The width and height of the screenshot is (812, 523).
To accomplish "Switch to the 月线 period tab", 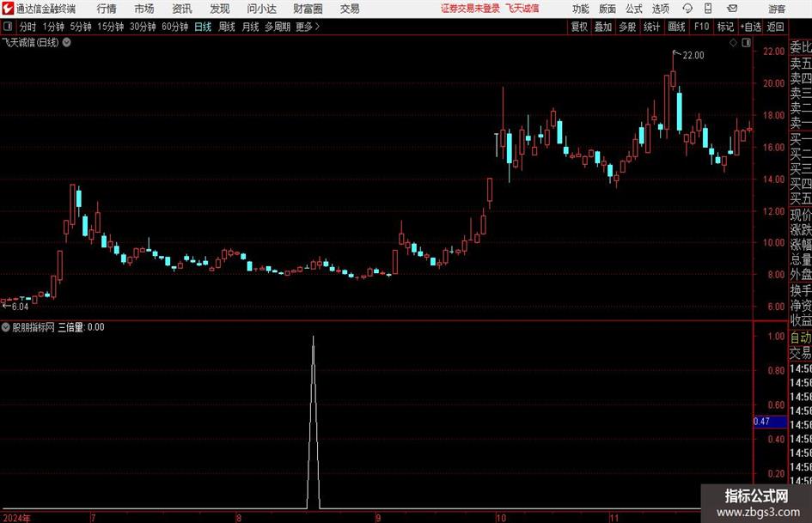I will 251,27.
